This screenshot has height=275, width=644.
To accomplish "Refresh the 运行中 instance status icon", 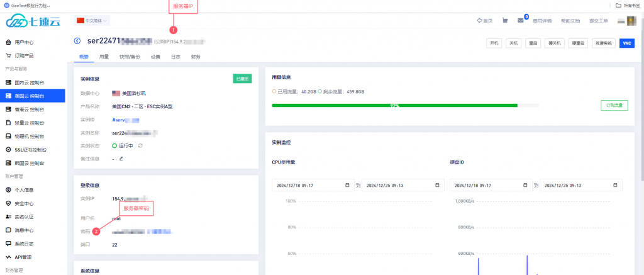I will pyautogui.click(x=140, y=145).
